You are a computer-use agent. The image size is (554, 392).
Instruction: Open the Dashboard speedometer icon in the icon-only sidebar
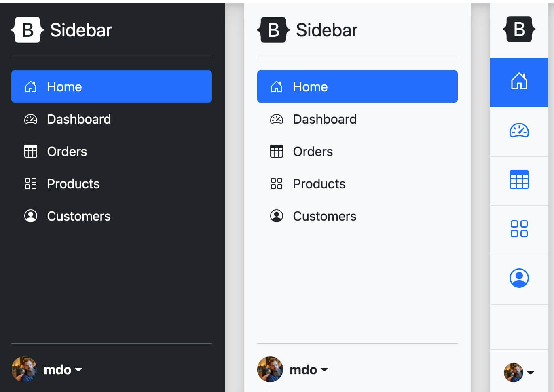[519, 131]
